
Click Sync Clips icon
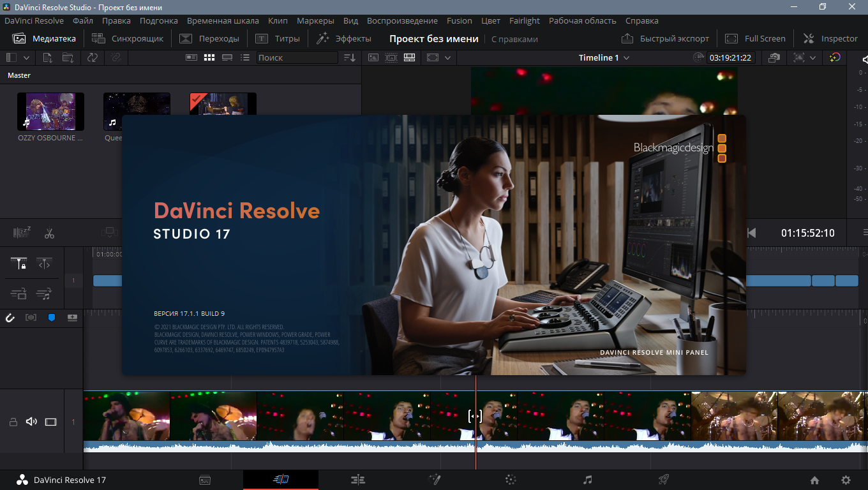[x=93, y=57]
